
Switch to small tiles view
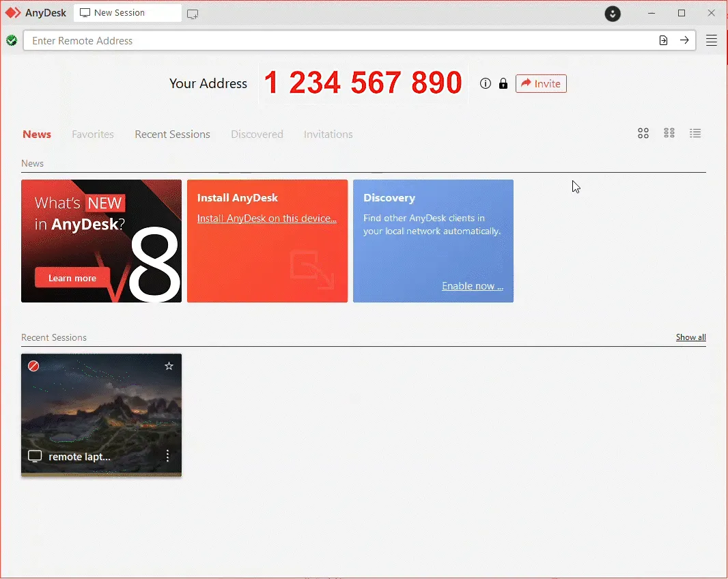[669, 134]
